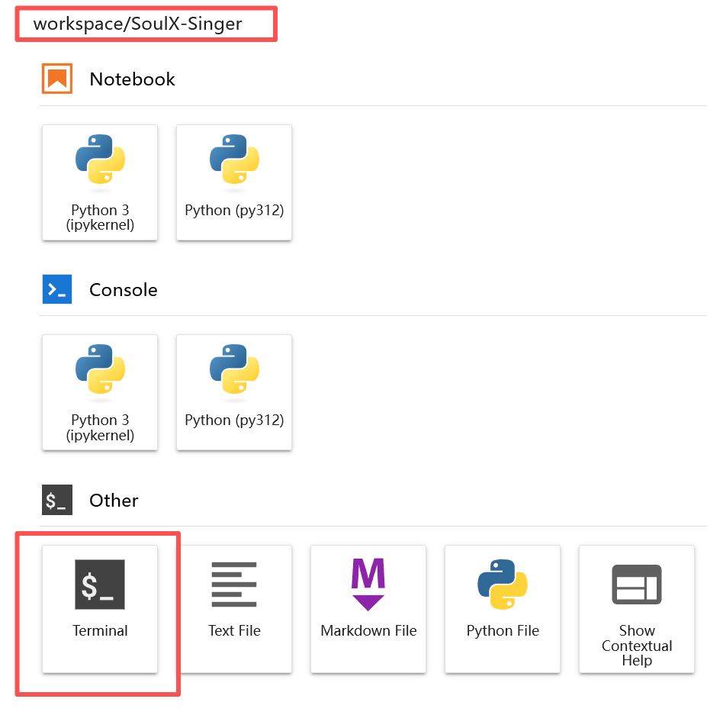Open Python 3 (ipykernel) console

[x=100, y=392]
